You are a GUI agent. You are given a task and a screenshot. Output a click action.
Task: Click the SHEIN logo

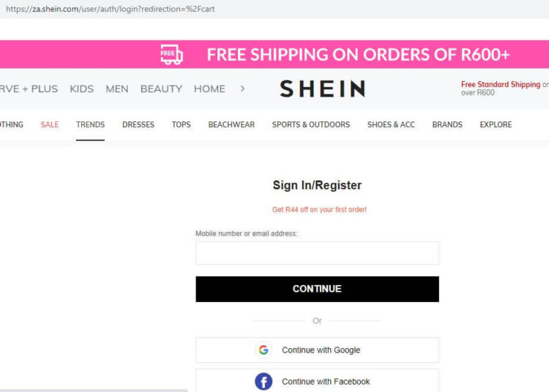322,89
